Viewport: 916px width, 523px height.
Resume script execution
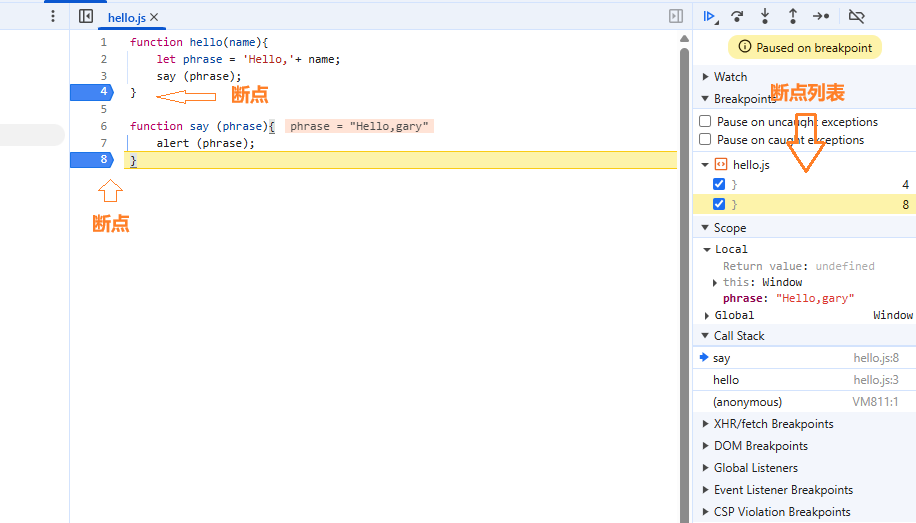tap(710, 16)
